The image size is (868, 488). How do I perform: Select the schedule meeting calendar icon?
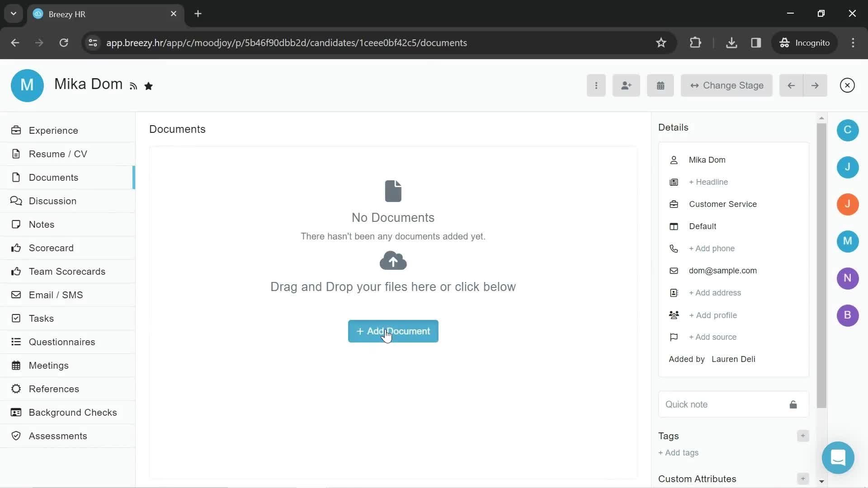click(x=660, y=85)
